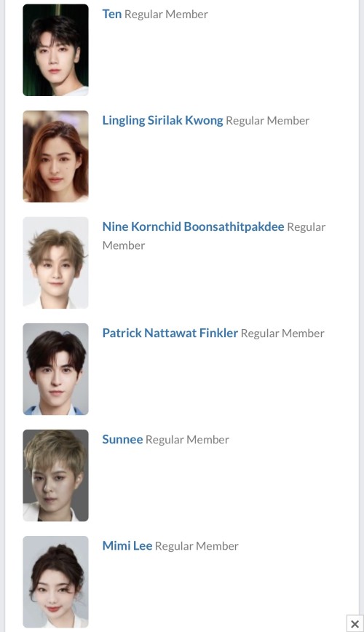364x632 pixels.
Task: Click the wrapped word Member below Nine Kornchid
Action: (123, 245)
